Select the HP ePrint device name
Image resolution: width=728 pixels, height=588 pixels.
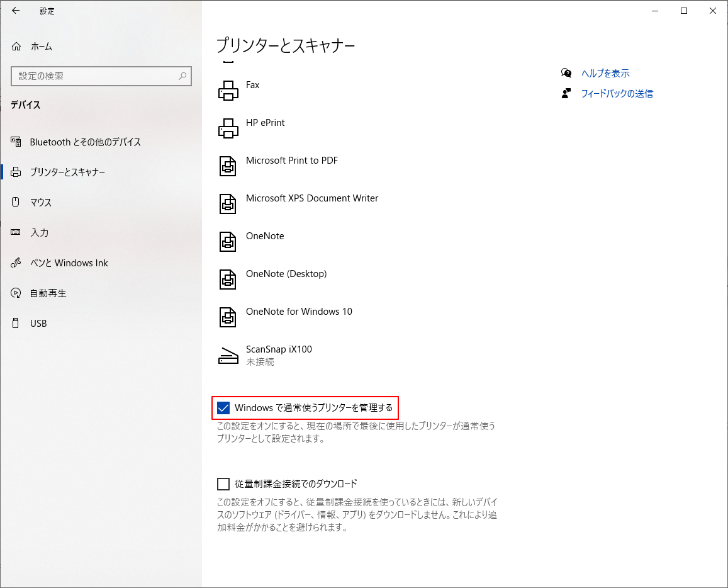point(265,123)
